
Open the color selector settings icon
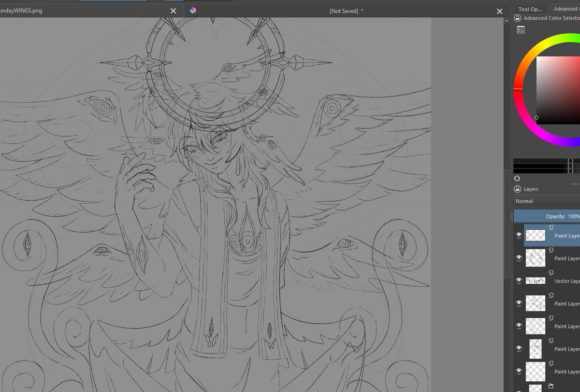pyautogui.click(x=521, y=30)
